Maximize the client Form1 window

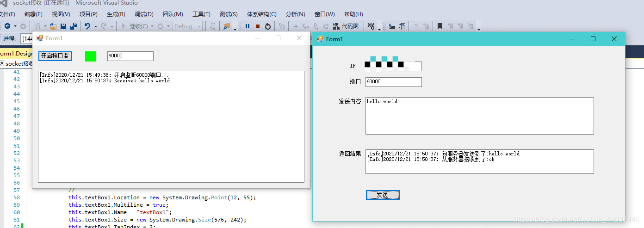click(593, 39)
